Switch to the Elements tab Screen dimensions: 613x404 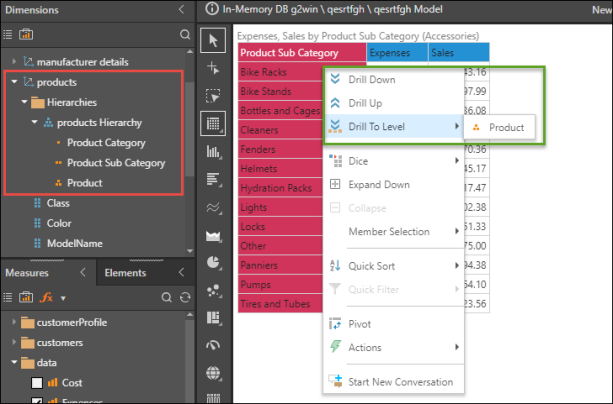[125, 272]
